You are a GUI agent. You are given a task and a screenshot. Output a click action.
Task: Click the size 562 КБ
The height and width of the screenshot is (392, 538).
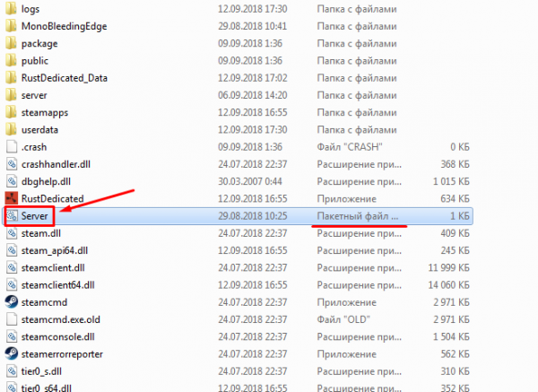[455, 354]
